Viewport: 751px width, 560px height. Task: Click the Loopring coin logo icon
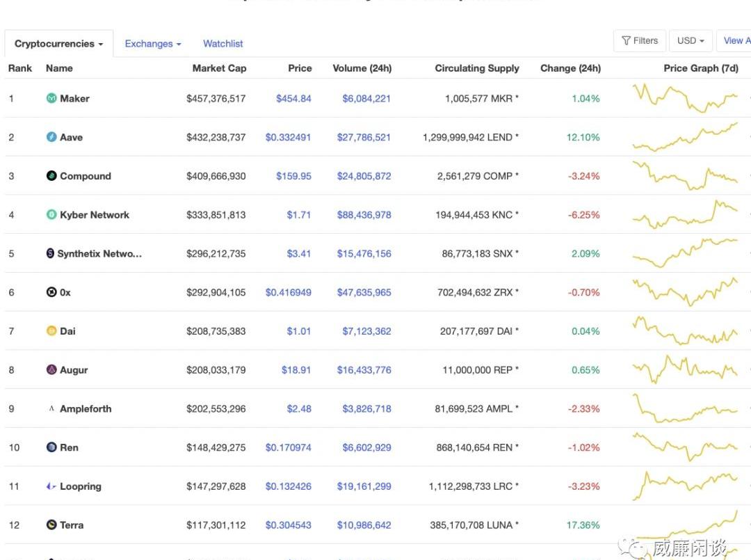[51, 486]
